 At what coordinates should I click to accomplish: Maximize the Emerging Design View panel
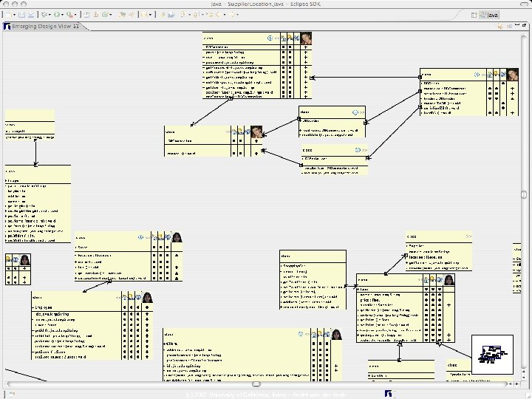point(524,25)
